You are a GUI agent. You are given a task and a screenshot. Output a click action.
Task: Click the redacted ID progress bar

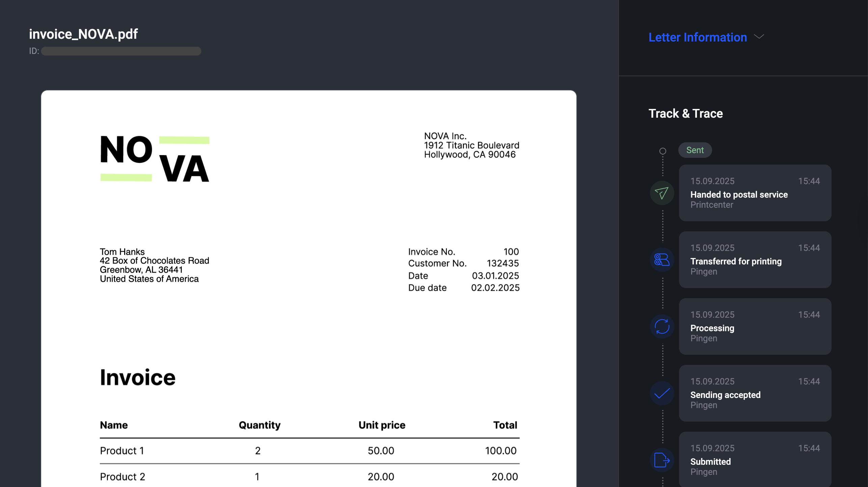(121, 51)
